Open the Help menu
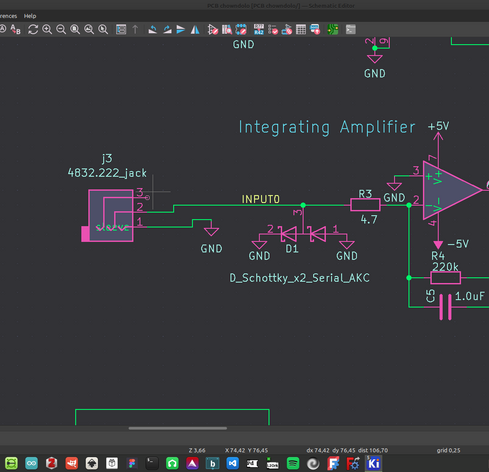The image size is (489, 472). [x=30, y=16]
